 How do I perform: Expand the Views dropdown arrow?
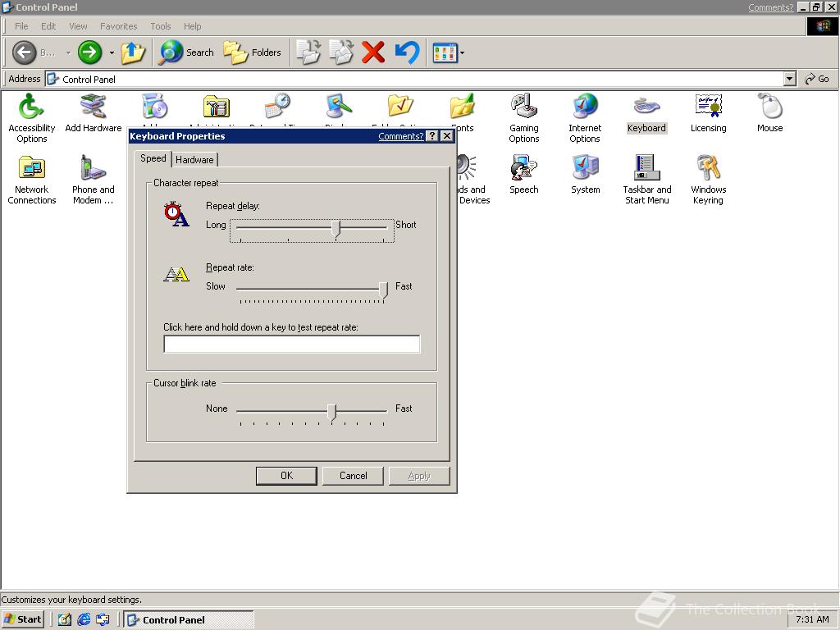(x=463, y=52)
